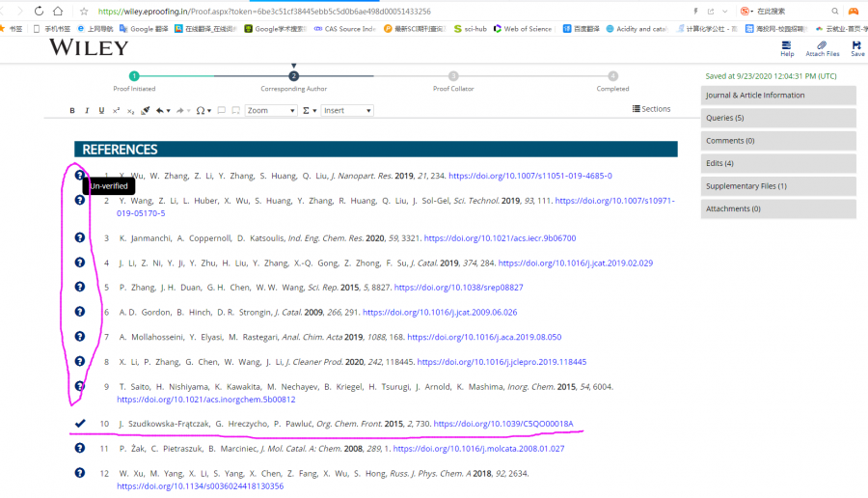Screen dimensions: 868x498
Task: Open the Insert dropdown in the toolbar
Action: click(347, 111)
